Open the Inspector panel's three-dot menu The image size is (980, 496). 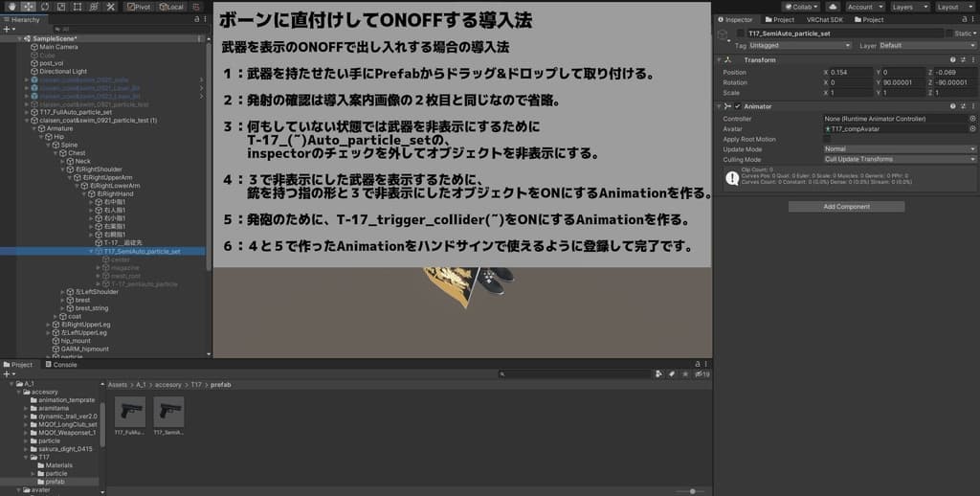click(975, 19)
